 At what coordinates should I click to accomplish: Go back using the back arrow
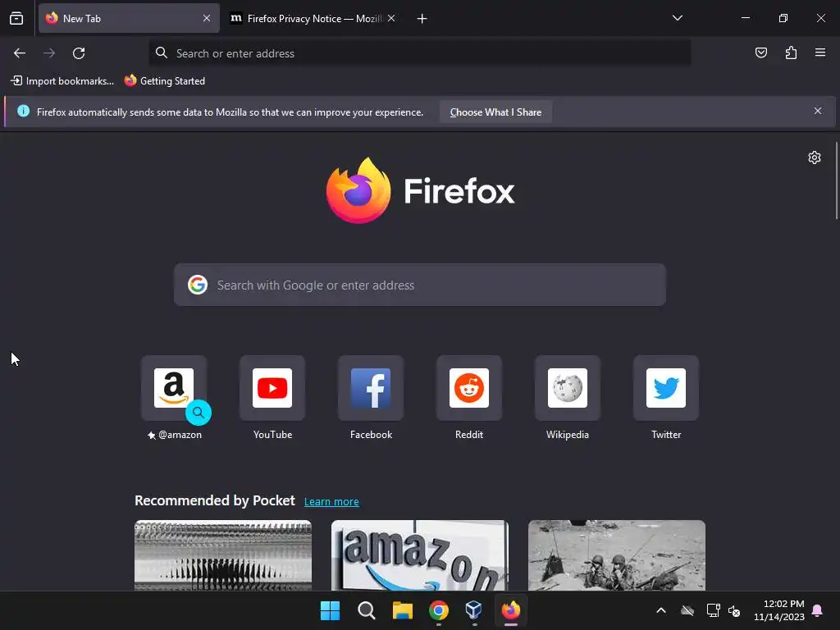[x=20, y=53]
